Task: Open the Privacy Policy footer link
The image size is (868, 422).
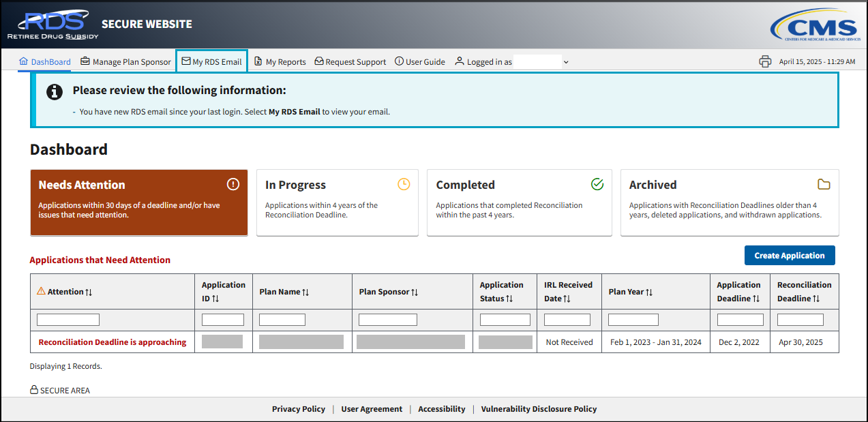Action: click(298, 409)
